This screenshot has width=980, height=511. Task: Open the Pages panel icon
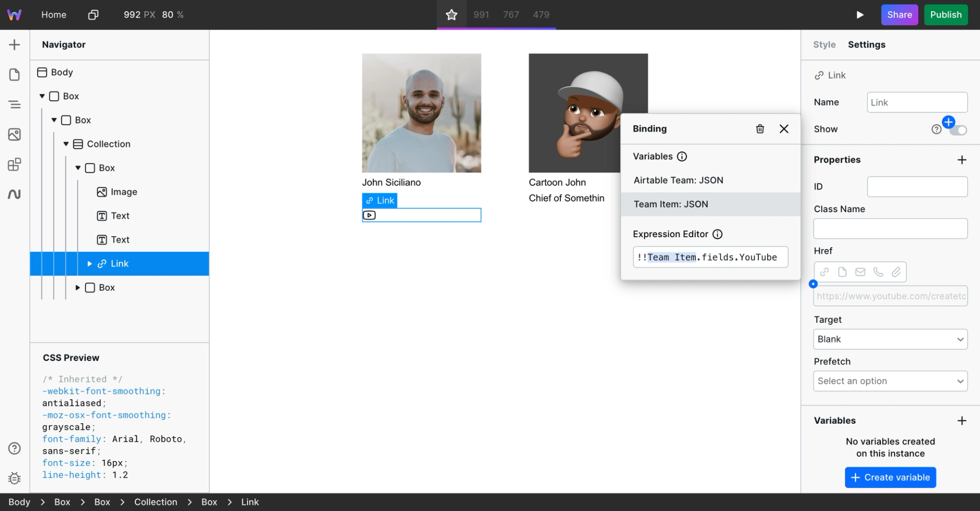[14, 74]
